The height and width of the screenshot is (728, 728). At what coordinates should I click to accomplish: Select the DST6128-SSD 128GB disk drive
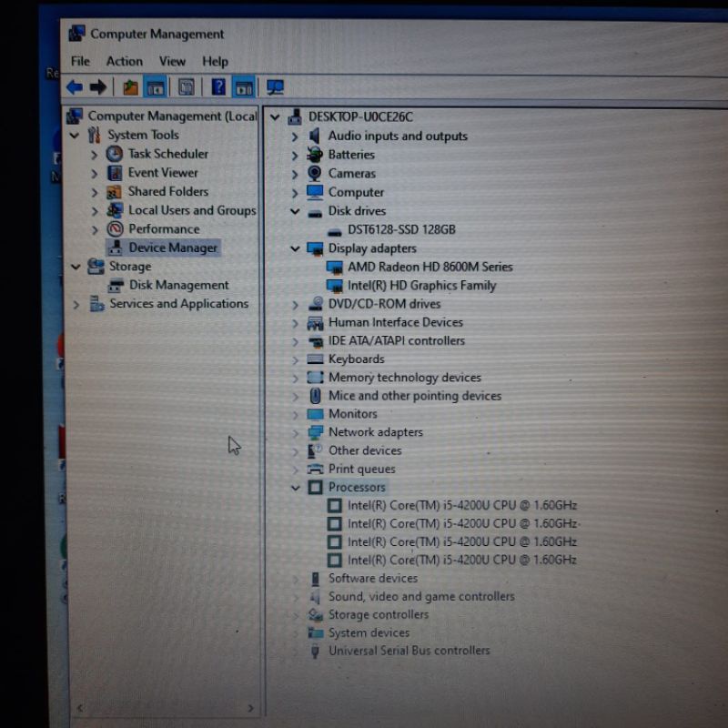pyautogui.click(x=400, y=229)
